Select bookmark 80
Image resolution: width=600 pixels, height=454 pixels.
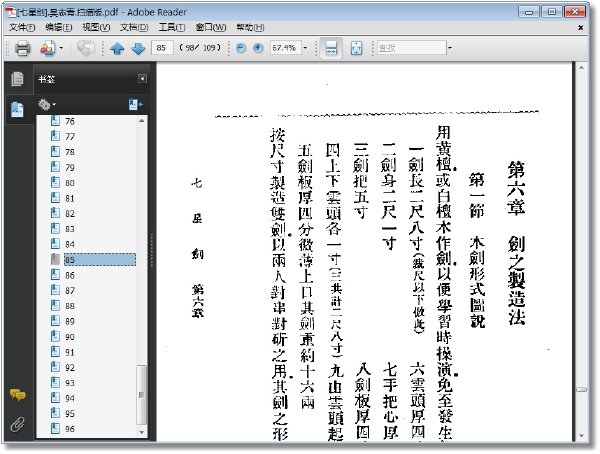[x=70, y=183]
